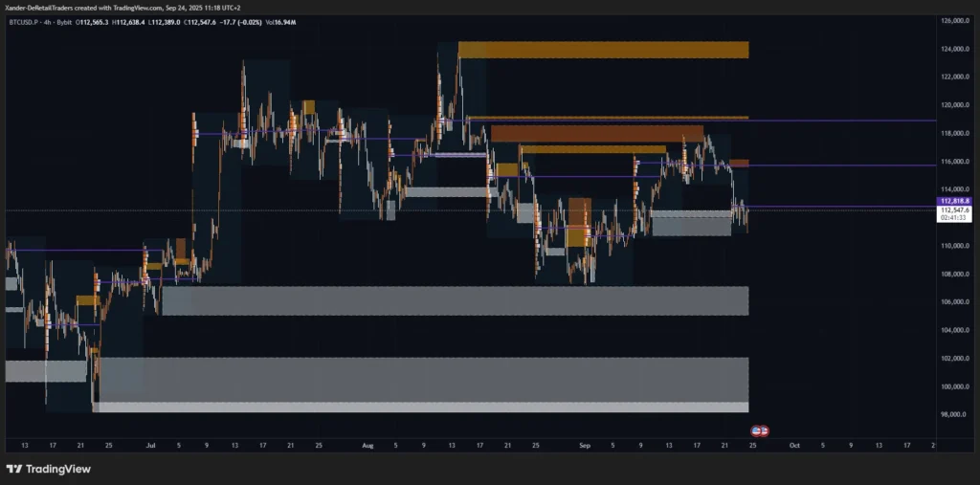Click the Vol 16.94M indicator label
This screenshot has width=980, height=485.
(281, 23)
